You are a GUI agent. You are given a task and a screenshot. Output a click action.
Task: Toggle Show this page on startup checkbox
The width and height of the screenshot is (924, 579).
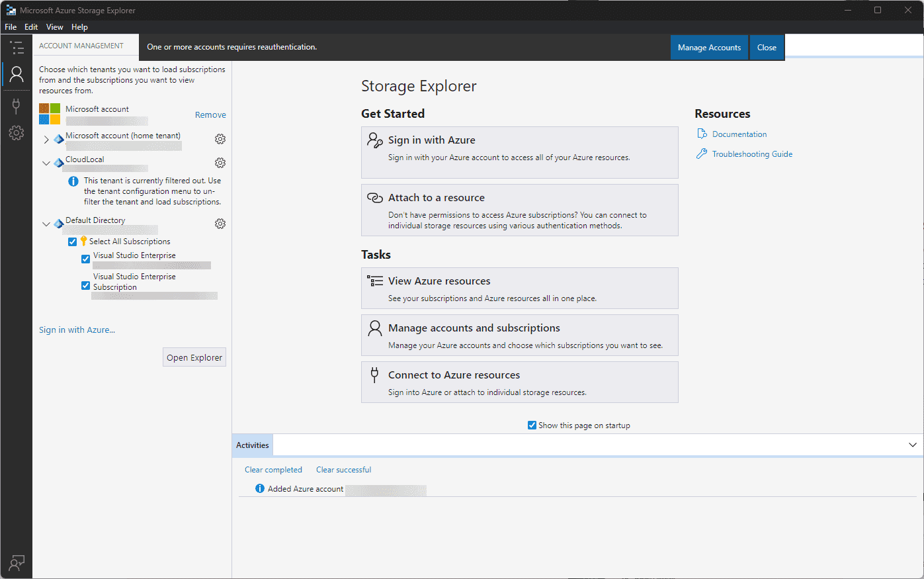click(532, 425)
